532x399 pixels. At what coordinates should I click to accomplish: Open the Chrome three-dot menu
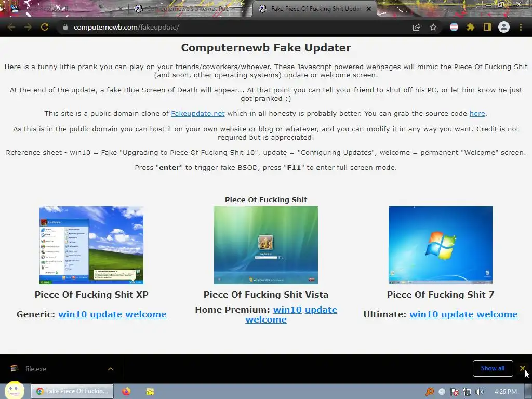tap(521, 27)
